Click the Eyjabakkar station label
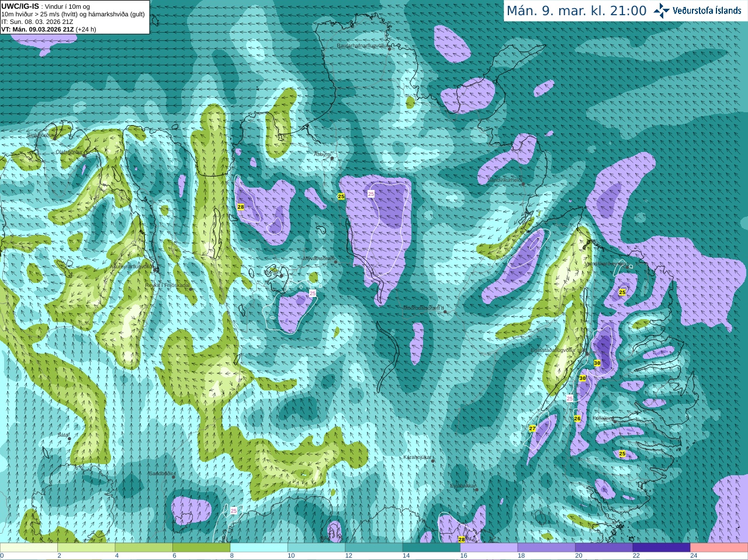 [463, 486]
